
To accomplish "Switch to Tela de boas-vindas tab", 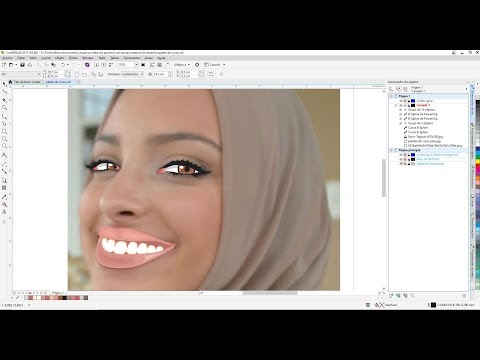I will click(x=27, y=82).
